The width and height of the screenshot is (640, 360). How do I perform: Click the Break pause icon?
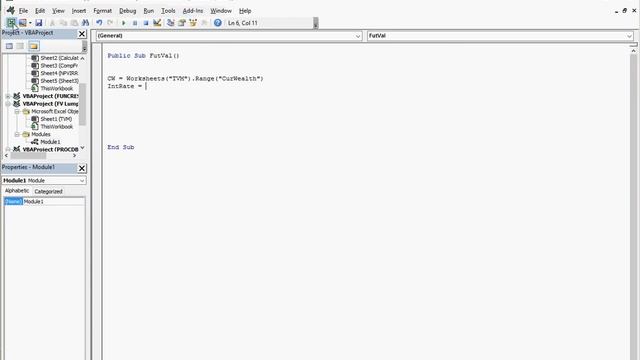tap(135, 23)
